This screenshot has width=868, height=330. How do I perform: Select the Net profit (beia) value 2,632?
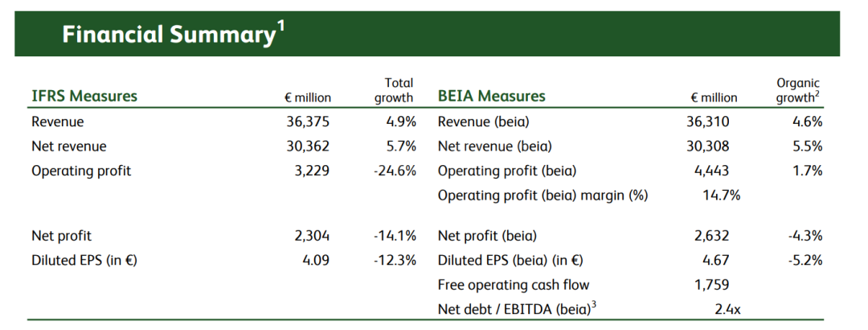[712, 237]
